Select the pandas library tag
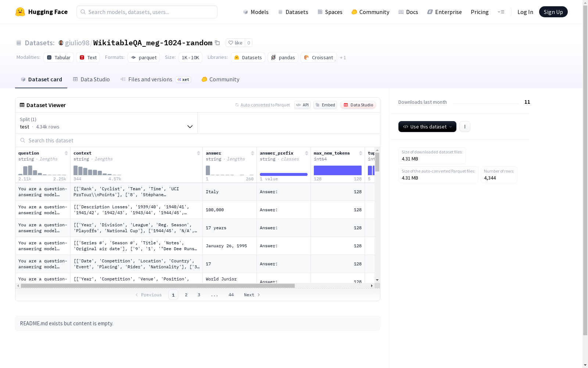This screenshot has height=368, width=588. coord(283,57)
